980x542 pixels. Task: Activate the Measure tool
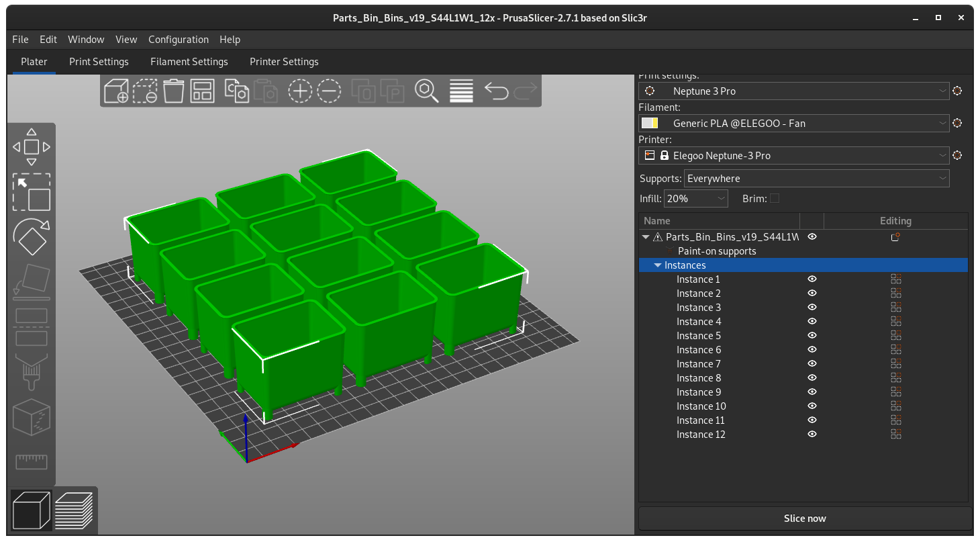click(x=32, y=461)
